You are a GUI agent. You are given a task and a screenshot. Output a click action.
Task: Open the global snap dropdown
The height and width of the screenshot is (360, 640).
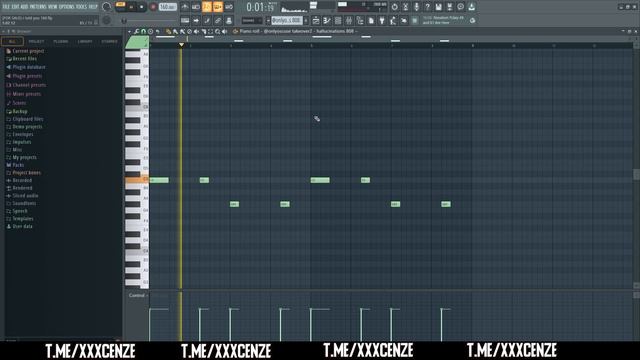[x=252, y=20]
